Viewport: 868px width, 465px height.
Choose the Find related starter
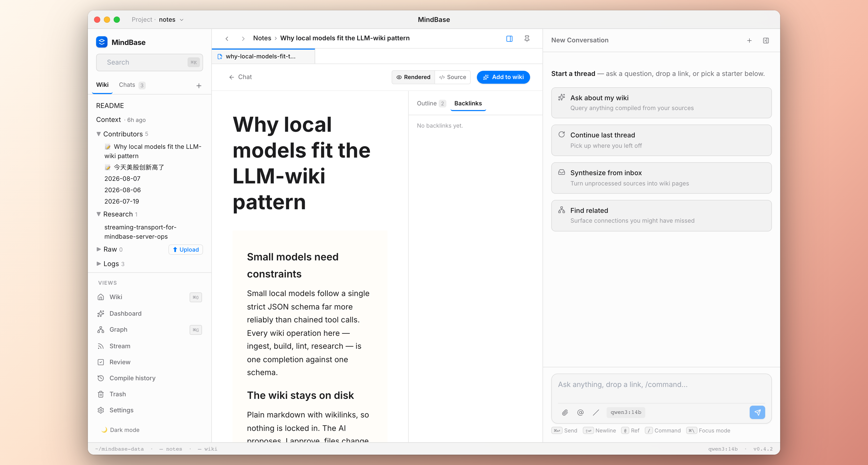pyautogui.click(x=661, y=216)
